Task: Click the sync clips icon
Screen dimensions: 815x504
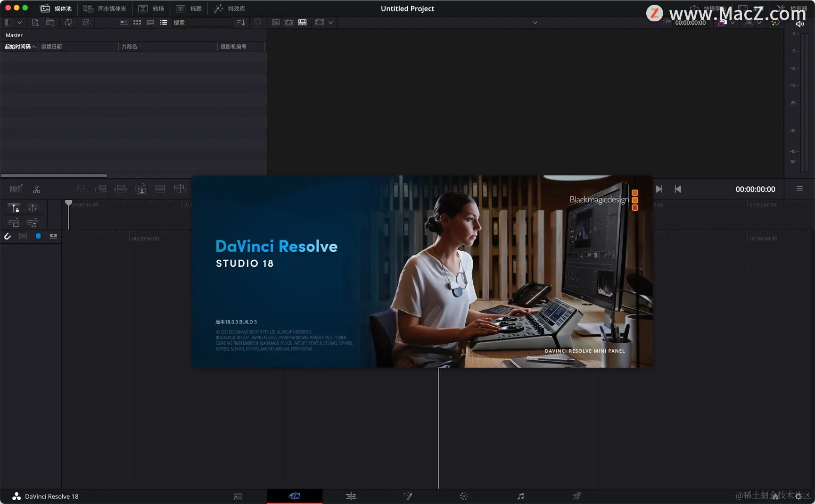Action: tap(68, 22)
